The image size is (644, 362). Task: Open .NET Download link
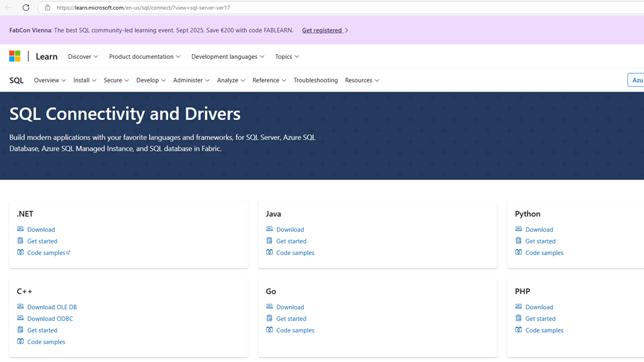tap(41, 230)
